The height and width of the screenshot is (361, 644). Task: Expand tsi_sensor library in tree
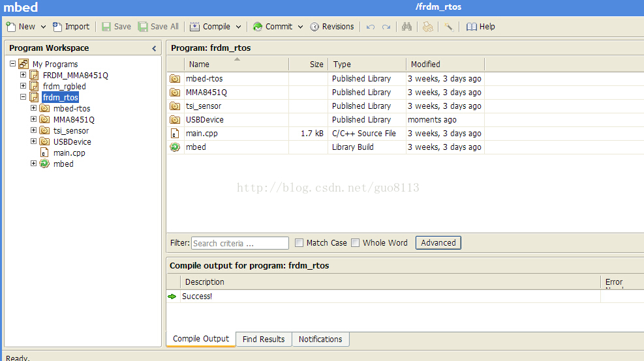[34, 130]
